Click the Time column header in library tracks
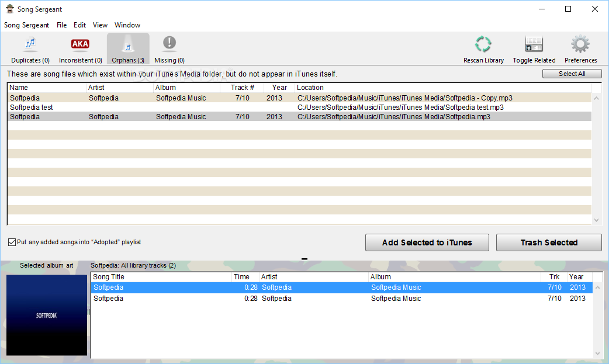609x364 pixels. (245, 276)
